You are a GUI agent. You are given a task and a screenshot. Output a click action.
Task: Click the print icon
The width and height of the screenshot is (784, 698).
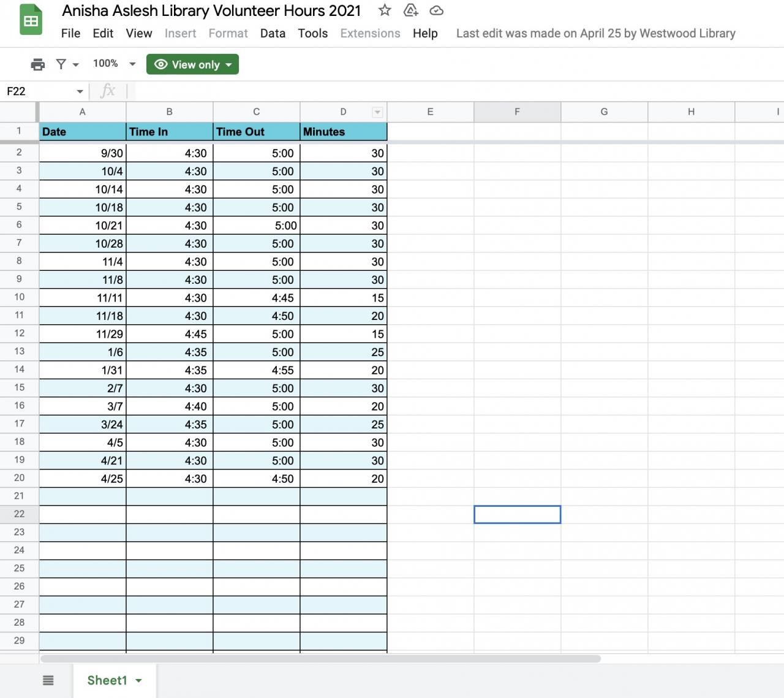[x=37, y=64]
